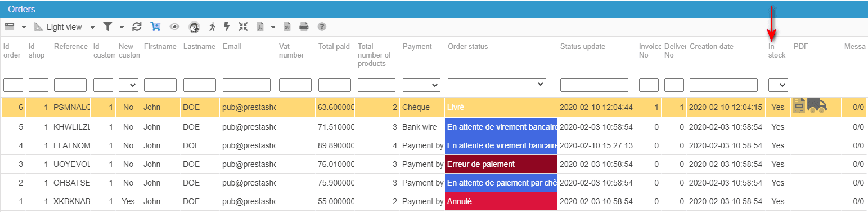The height and width of the screenshot is (212, 868).
Task: Toggle the eye preview icon
Action: 174,26
